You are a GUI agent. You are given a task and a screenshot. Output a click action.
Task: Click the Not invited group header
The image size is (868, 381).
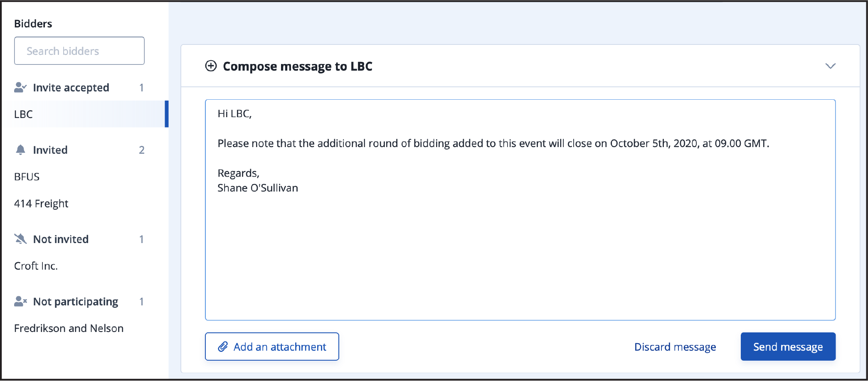pos(79,239)
